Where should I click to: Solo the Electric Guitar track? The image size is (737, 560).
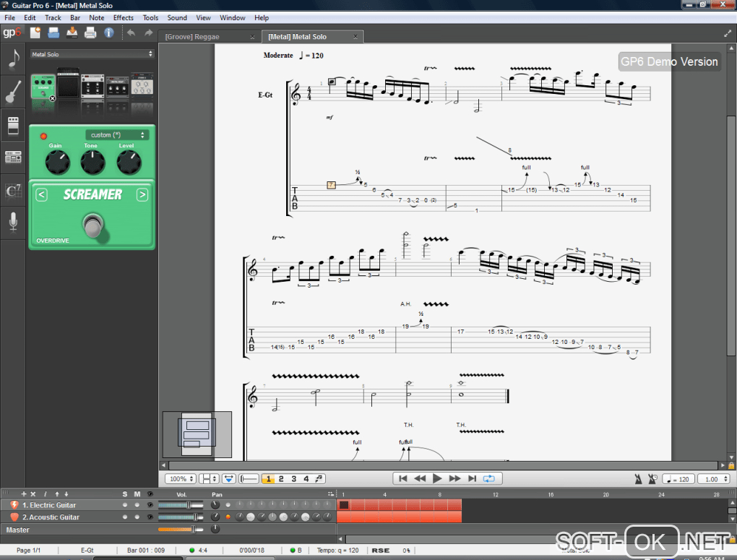pyautogui.click(x=124, y=505)
